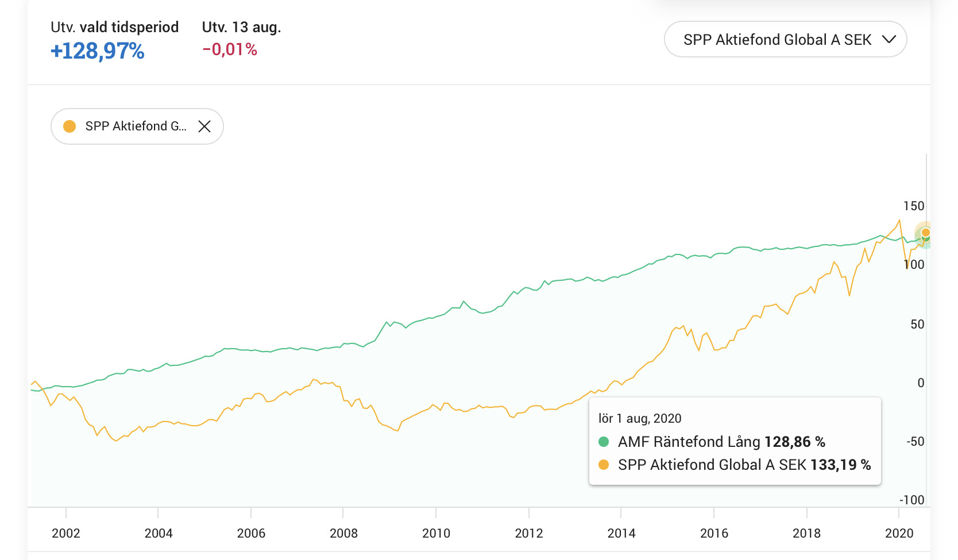958x560 pixels.
Task: Click the 2020 year label on the timeline
Action: (899, 533)
